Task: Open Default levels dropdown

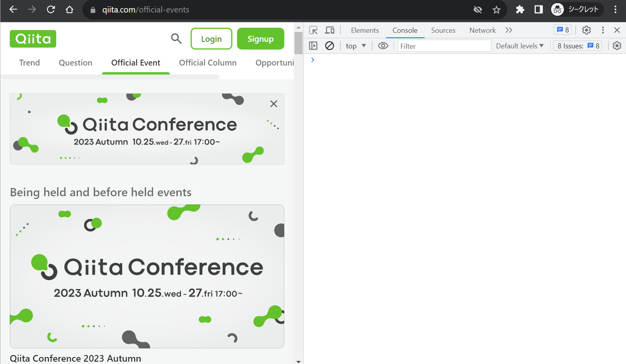Action: tap(520, 46)
